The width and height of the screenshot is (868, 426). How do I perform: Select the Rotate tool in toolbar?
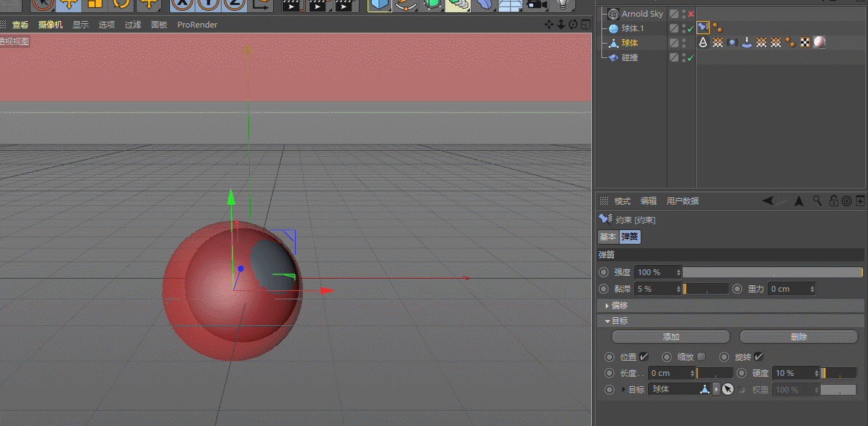coord(121,4)
